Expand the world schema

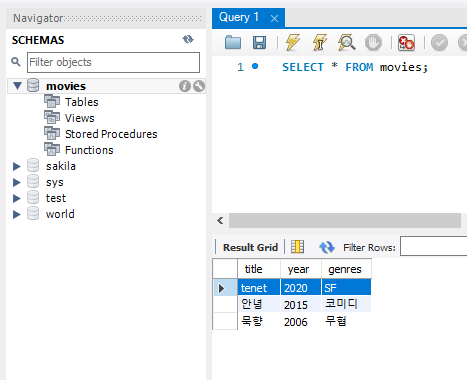(17, 214)
